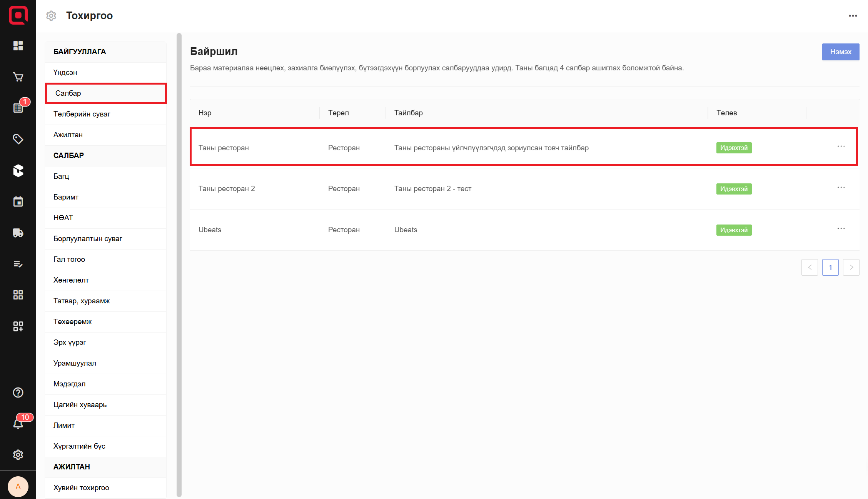Click the price tag icon
This screenshot has height=499, width=868.
(x=18, y=139)
